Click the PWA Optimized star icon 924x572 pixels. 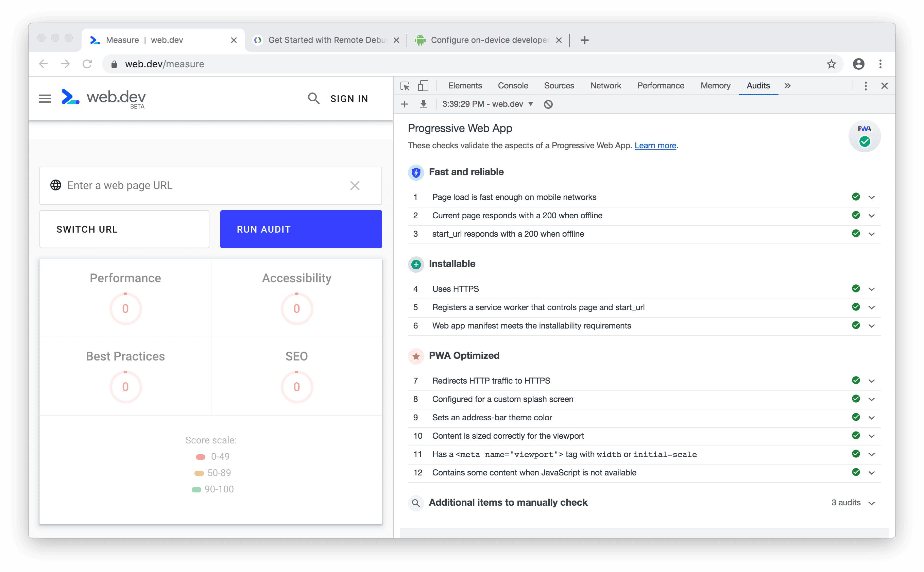click(x=416, y=355)
